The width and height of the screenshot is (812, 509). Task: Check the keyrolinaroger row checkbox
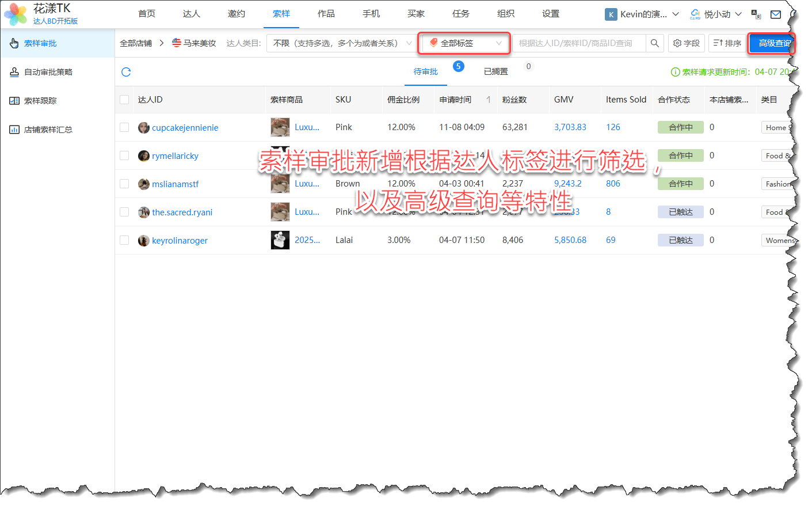coord(124,240)
